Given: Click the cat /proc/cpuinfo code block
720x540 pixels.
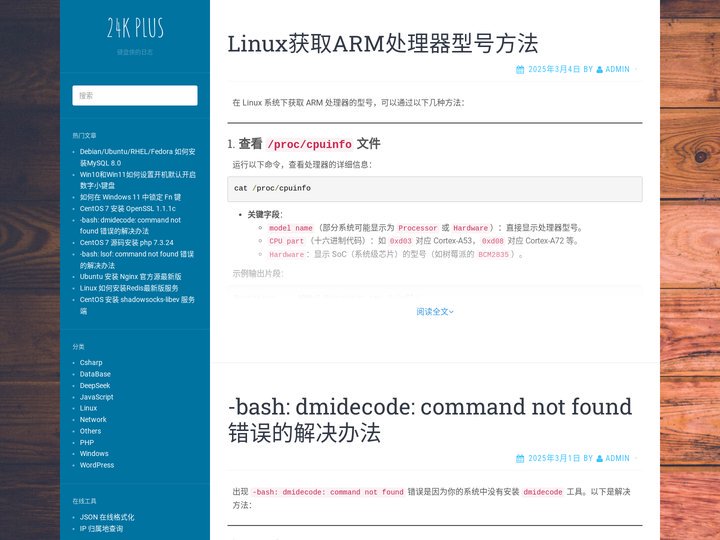Looking at the screenshot, I should pos(435,189).
